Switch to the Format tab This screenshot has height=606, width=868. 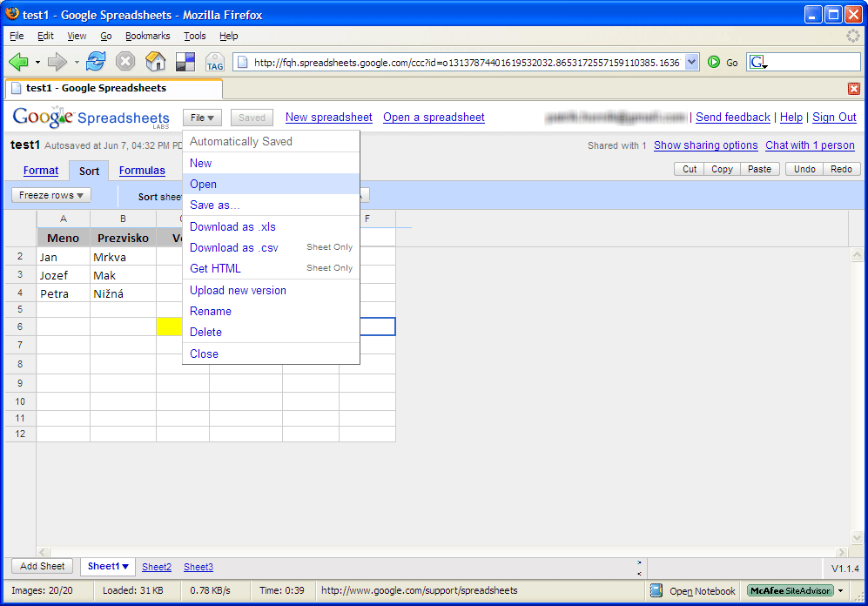[x=41, y=171]
